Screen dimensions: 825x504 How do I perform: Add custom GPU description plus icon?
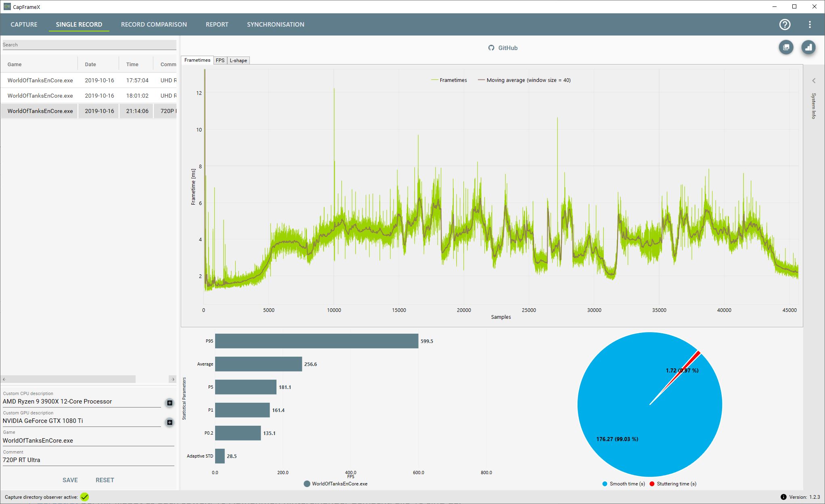(x=170, y=422)
